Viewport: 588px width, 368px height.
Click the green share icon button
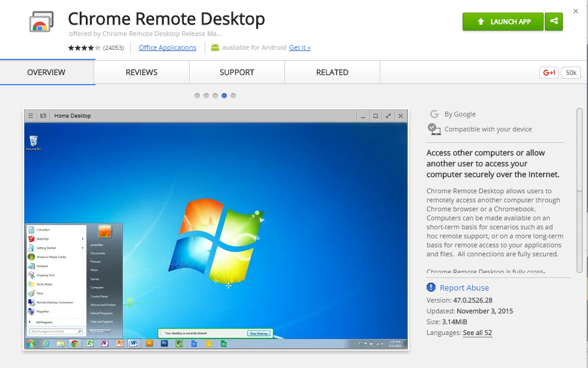tap(553, 22)
